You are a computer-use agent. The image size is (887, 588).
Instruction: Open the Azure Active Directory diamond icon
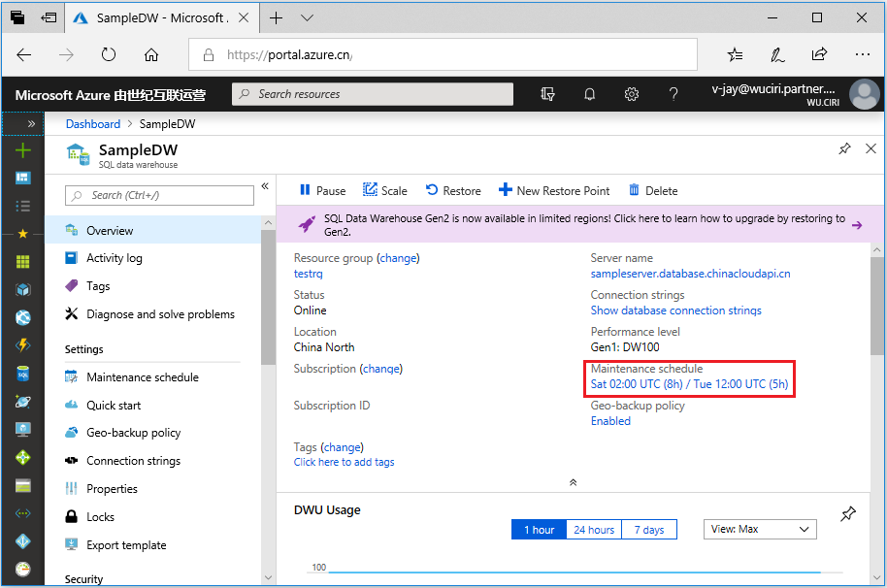pyautogui.click(x=22, y=541)
